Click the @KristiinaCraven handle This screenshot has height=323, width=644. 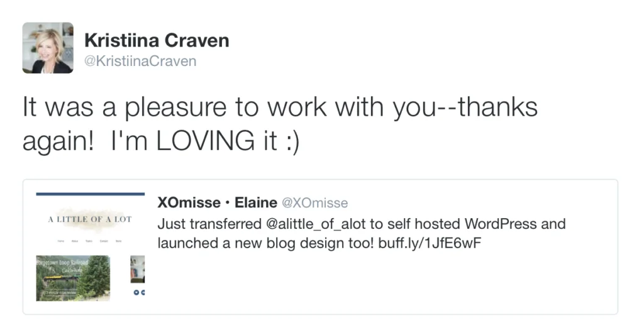click(x=140, y=61)
